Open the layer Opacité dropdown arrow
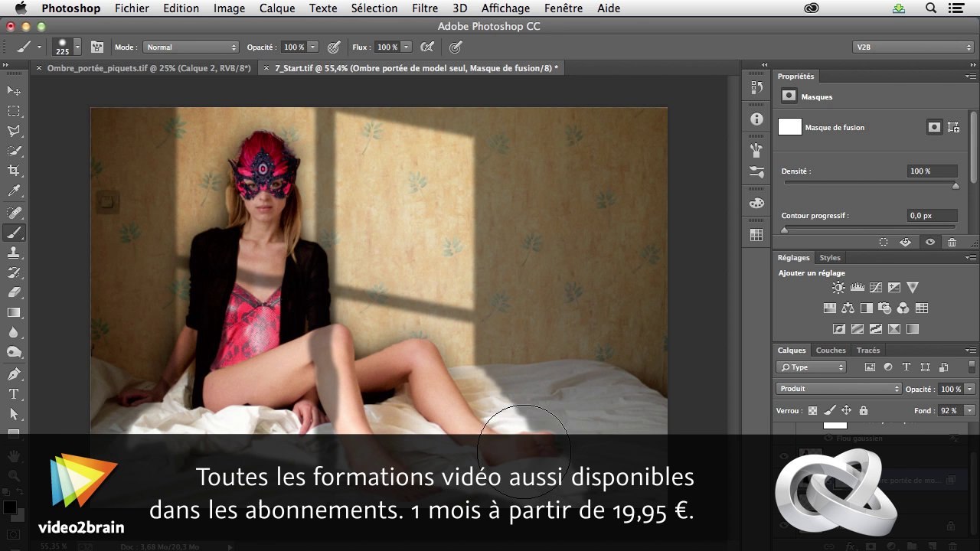 (969, 389)
